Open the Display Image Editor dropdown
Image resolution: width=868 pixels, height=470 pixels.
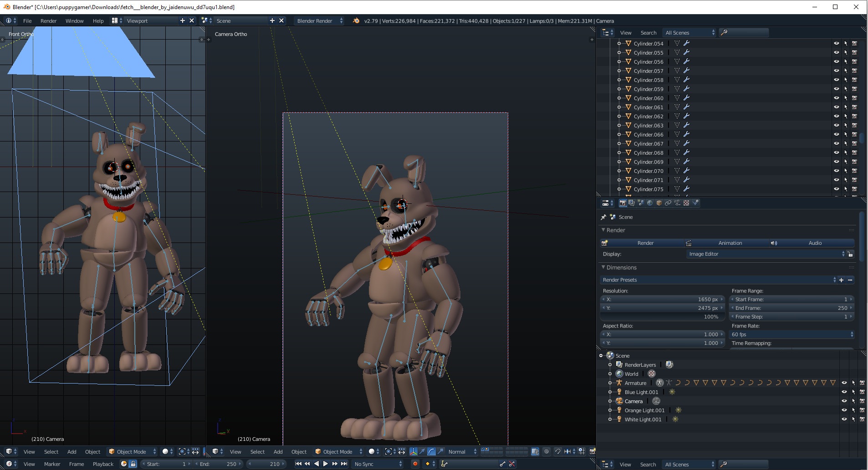(766, 254)
